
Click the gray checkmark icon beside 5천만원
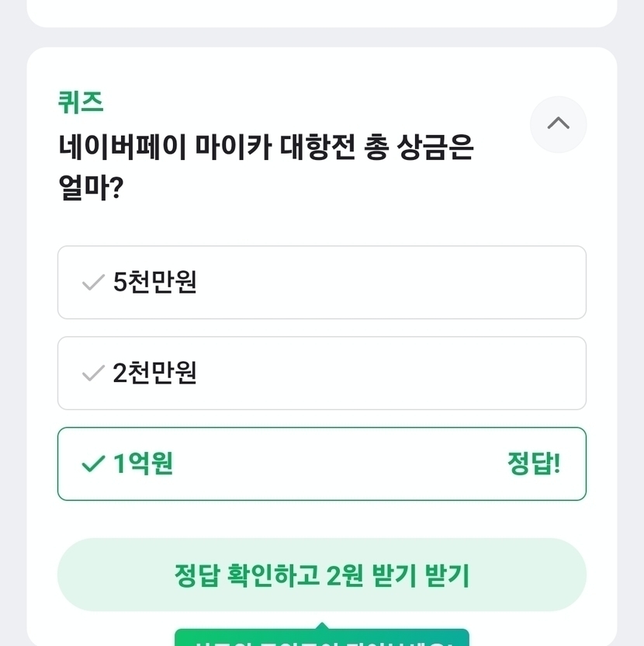[92, 283]
